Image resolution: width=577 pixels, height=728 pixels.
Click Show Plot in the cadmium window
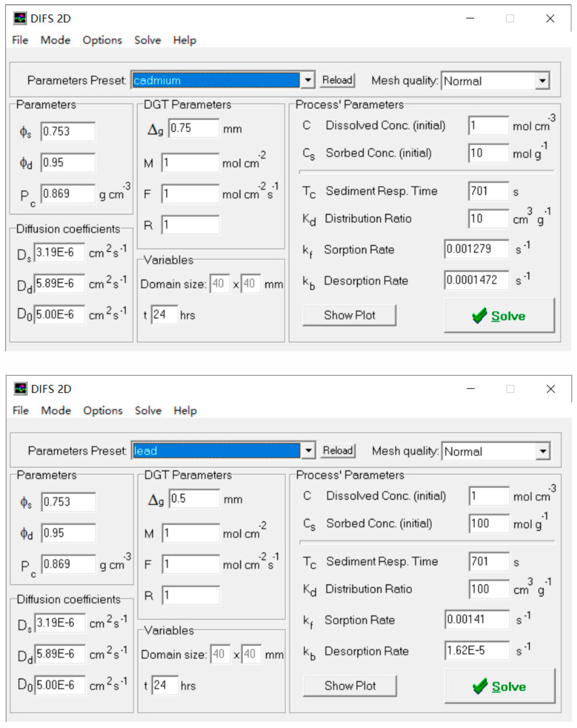[349, 315]
